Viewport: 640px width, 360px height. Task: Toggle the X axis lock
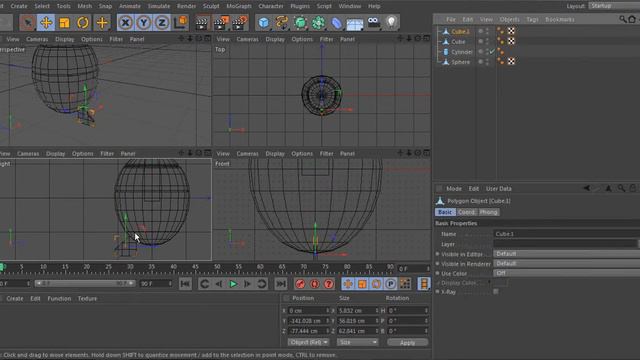125,22
